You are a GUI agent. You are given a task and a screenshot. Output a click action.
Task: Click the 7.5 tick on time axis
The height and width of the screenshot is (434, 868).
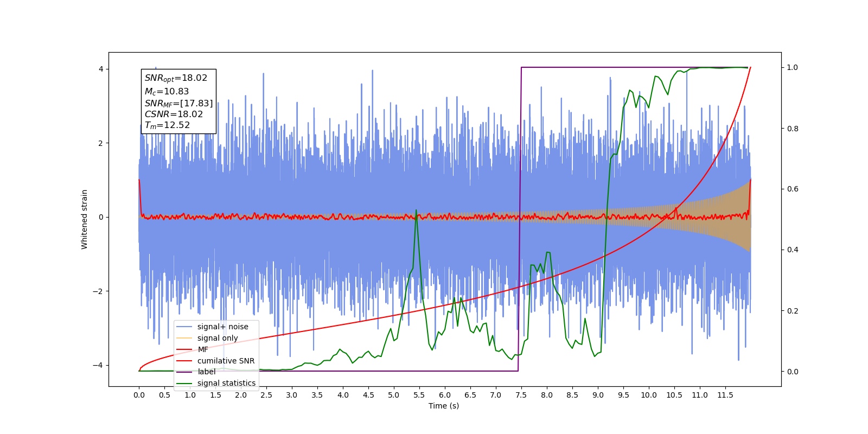tap(521, 395)
